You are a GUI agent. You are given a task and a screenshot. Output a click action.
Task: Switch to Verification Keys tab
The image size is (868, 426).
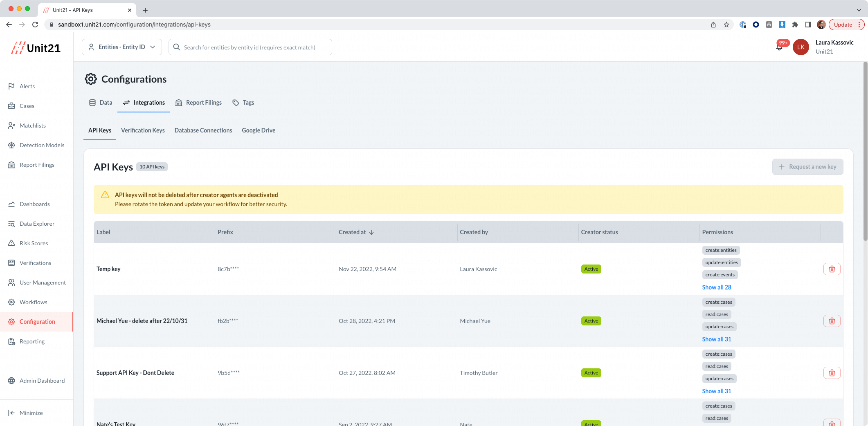click(x=143, y=130)
